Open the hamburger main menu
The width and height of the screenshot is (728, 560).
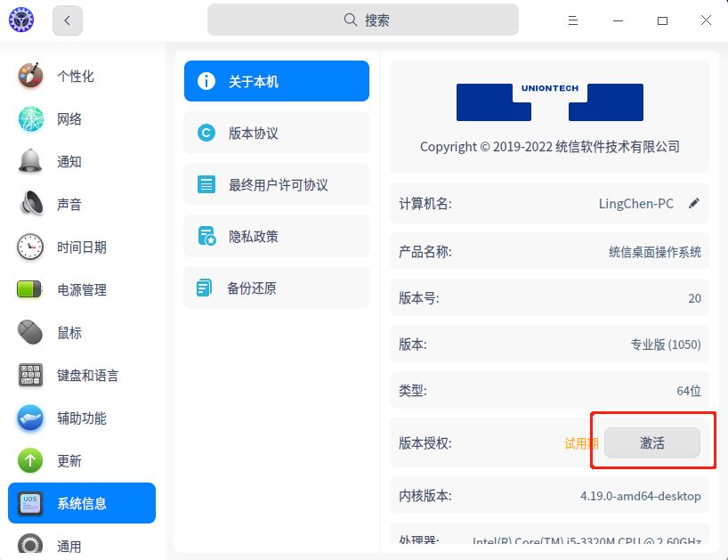[x=573, y=20]
